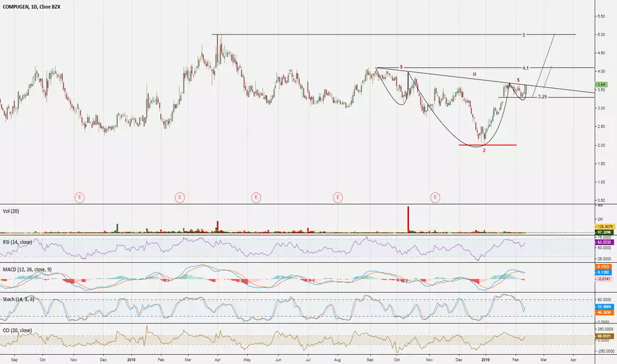
Task: Click the 250.0000 level on the CCI axis
Action: tap(605, 330)
